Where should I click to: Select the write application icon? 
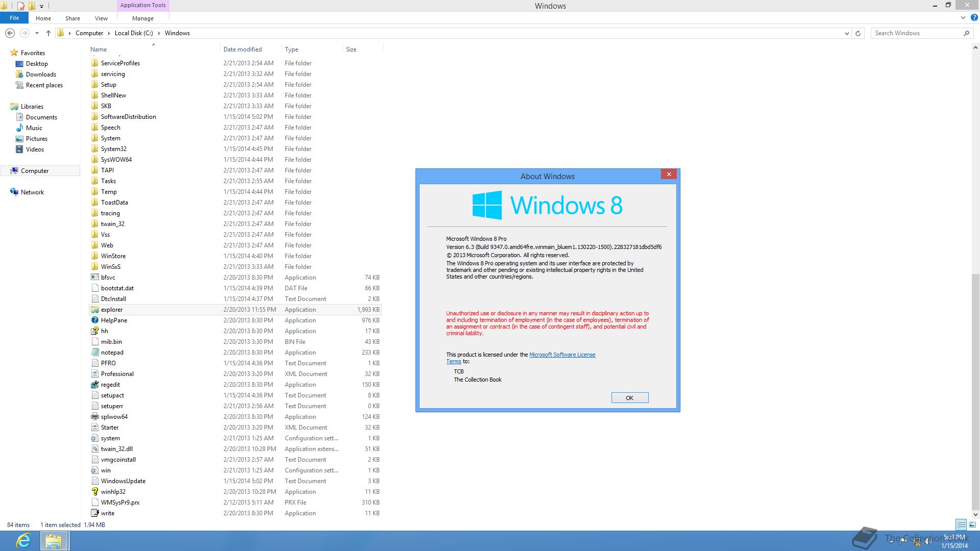coord(95,513)
